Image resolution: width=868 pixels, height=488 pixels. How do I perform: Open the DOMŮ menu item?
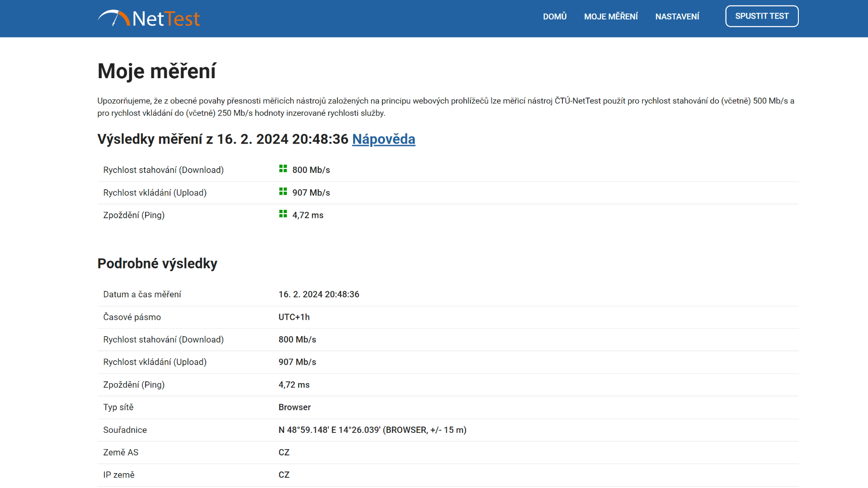tap(555, 17)
